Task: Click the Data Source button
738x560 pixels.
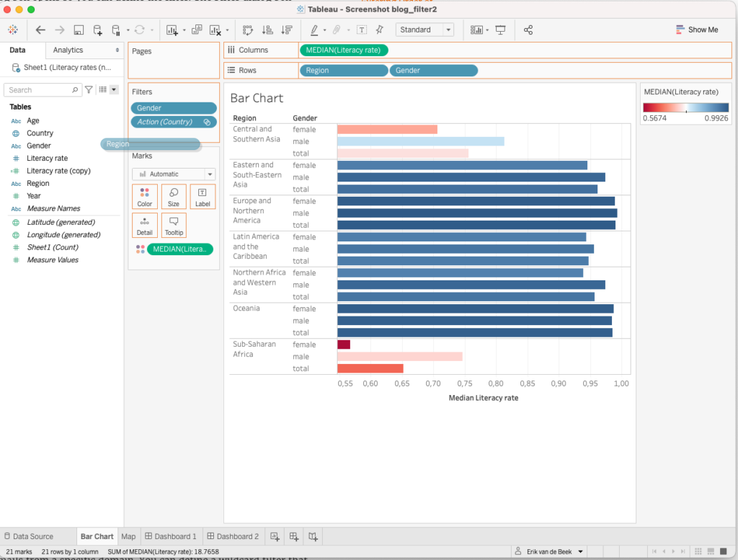Action: click(29, 536)
